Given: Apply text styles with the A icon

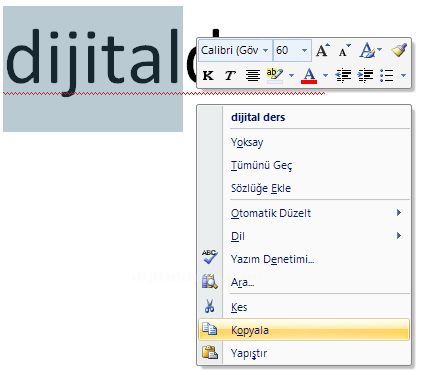Looking at the screenshot, I should pyautogui.click(x=367, y=50).
